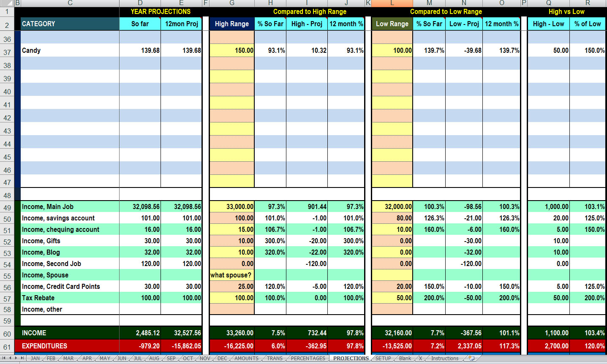This screenshot has width=607, height=364.
Task: Select the dark green INCOME total label
Action: 70,333
